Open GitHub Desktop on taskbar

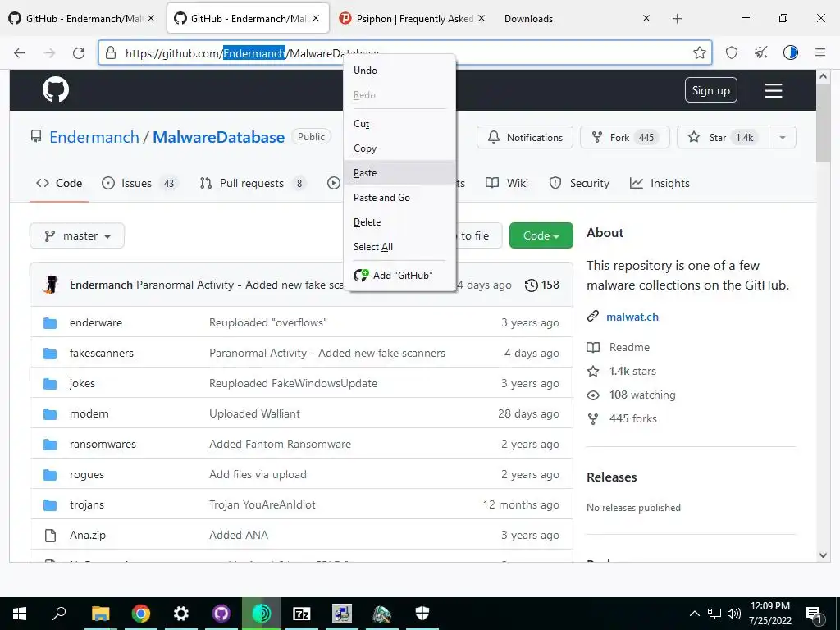[221, 614]
